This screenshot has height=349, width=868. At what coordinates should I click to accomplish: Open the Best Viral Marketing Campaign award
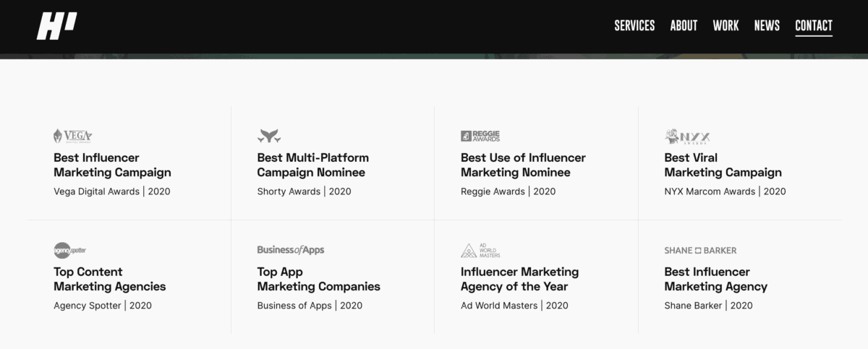pyautogui.click(x=723, y=165)
